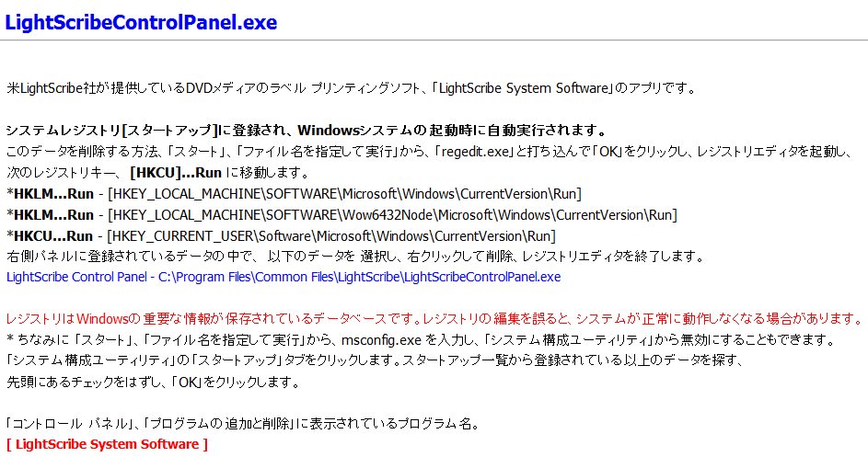Image resolution: width=868 pixels, height=457 pixels.
Task: Click the red registry warning sentence
Action: (x=434, y=319)
